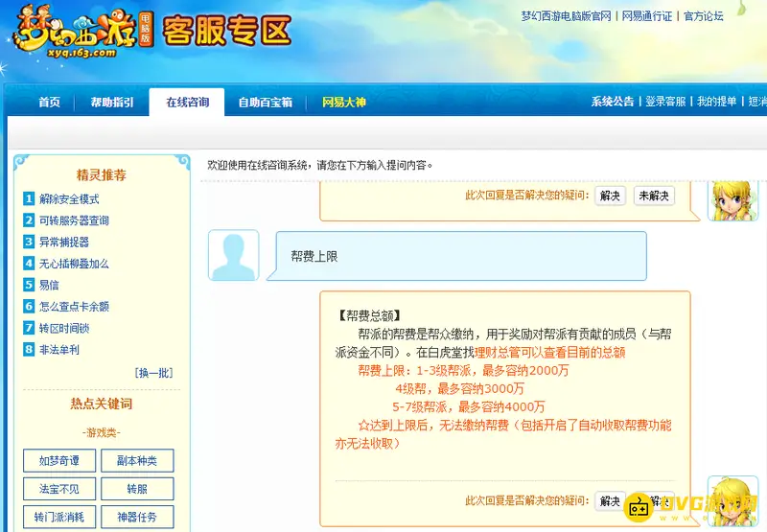Screen dimensions: 767x532
Task: Click number 2 icon beside 可转服务器查询
Action: click(x=29, y=220)
